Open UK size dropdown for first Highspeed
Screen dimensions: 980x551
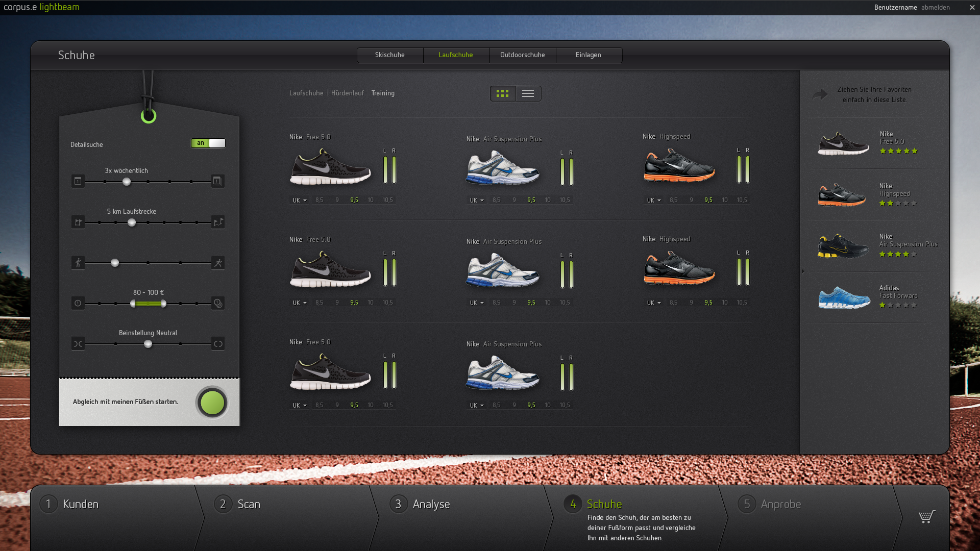point(654,201)
